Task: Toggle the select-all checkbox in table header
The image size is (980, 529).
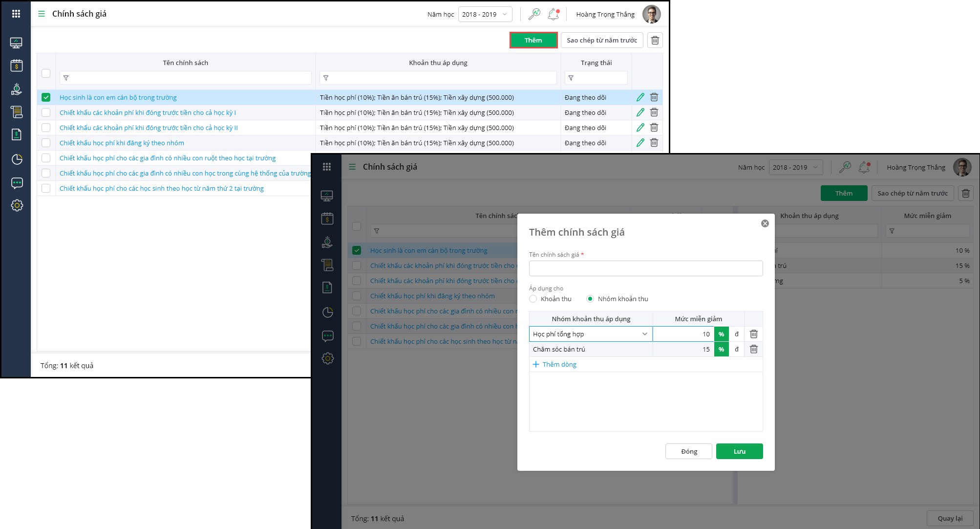Action: pos(46,73)
